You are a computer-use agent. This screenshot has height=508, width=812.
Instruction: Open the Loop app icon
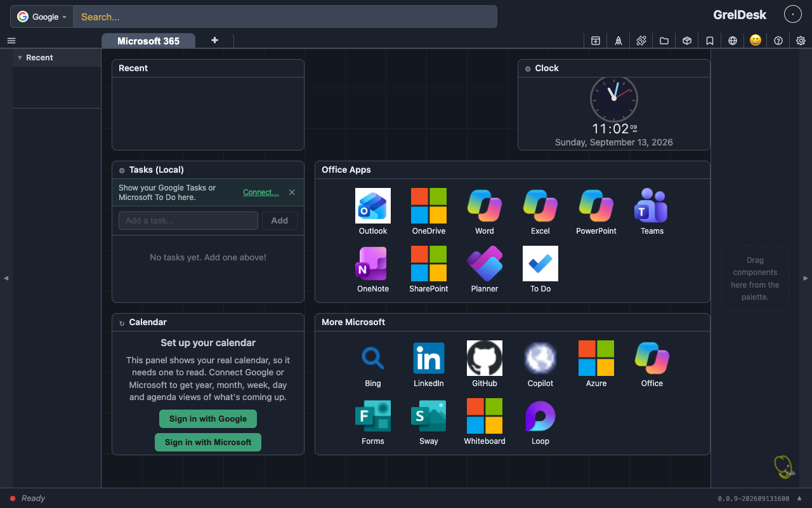[x=540, y=416]
